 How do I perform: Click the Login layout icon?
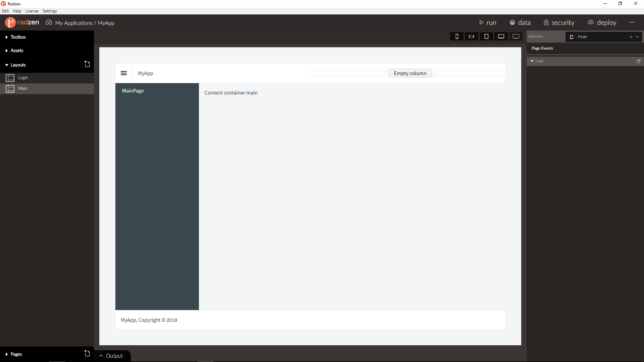[x=10, y=78]
